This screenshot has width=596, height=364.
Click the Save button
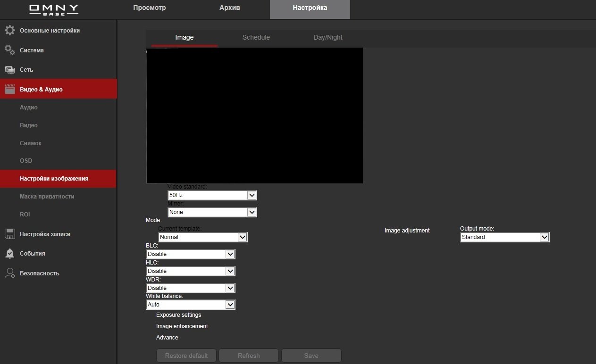pyautogui.click(x=311, y=356)
